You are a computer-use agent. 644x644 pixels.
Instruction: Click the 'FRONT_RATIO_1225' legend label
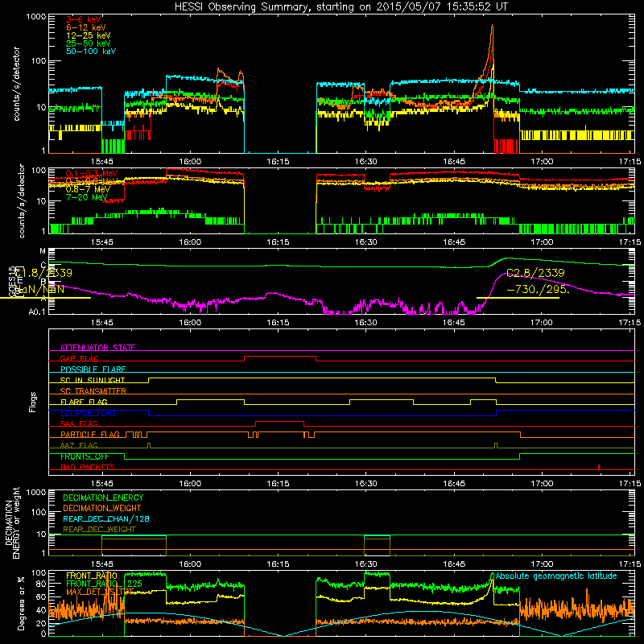105,584
